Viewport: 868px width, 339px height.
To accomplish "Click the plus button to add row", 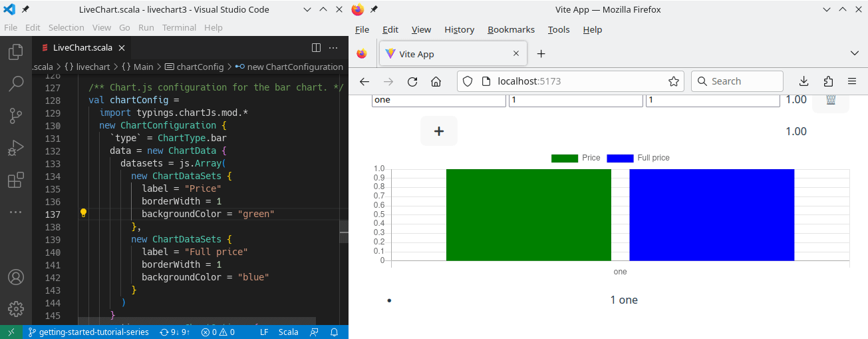I will pos(439,131).
